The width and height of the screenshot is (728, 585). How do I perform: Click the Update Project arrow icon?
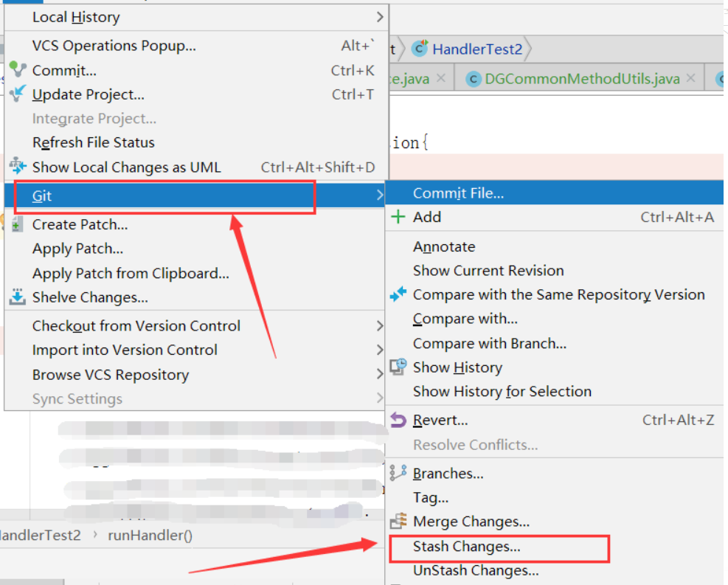point(18,94)
